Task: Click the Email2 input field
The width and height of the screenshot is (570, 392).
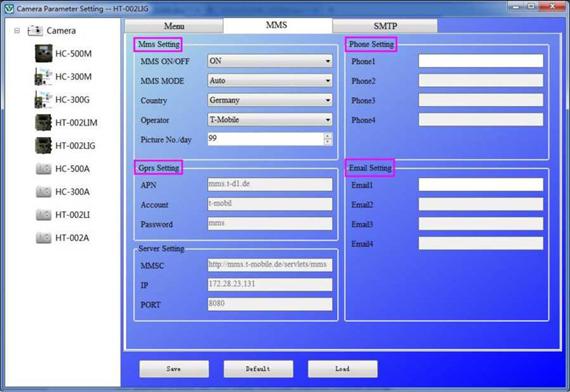Action: click(481, 204)
